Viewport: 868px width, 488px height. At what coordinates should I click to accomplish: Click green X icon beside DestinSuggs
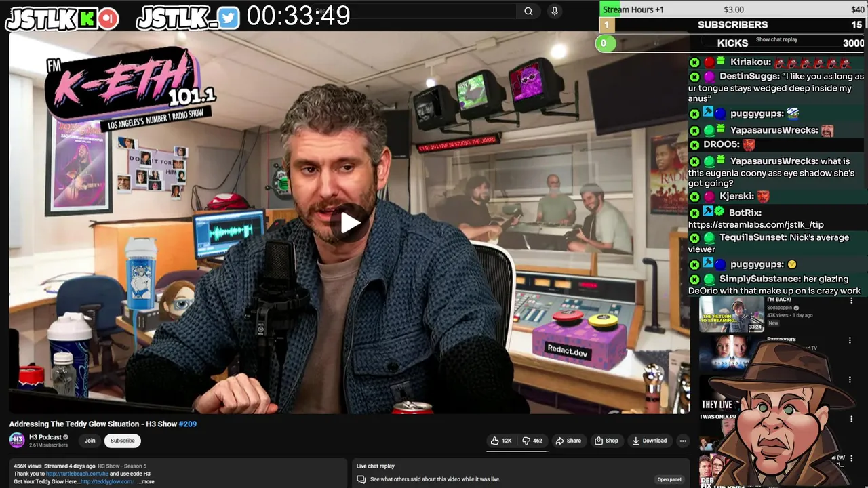pos(694,77)
